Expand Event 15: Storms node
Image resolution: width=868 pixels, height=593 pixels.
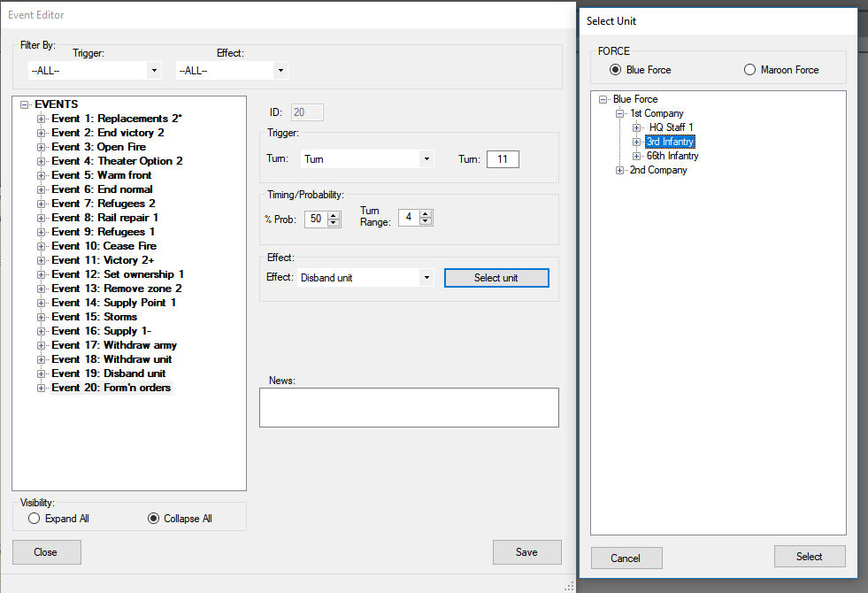(x=41, y=317)
